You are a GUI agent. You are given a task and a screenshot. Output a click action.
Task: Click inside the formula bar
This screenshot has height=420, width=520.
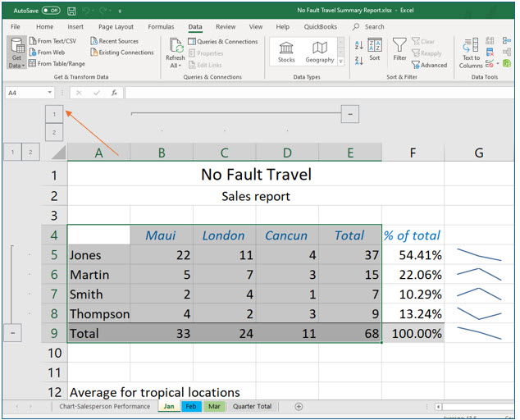click(319, 93)
